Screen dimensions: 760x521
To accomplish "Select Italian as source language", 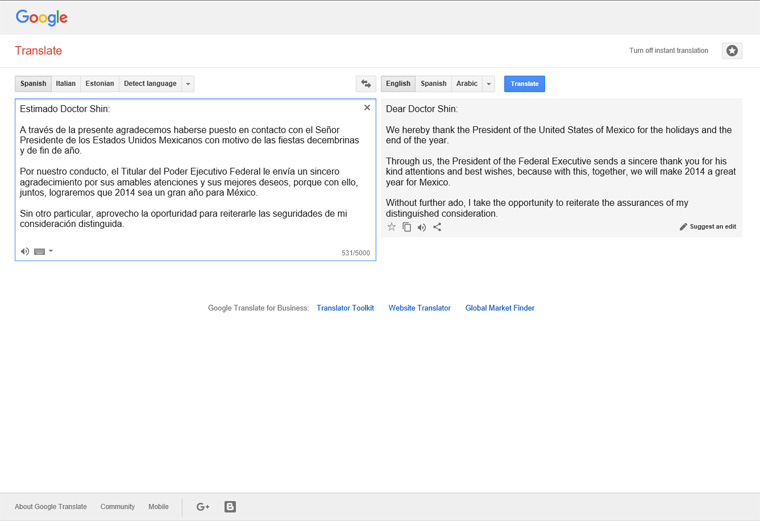I will click(x=65, y=83).
